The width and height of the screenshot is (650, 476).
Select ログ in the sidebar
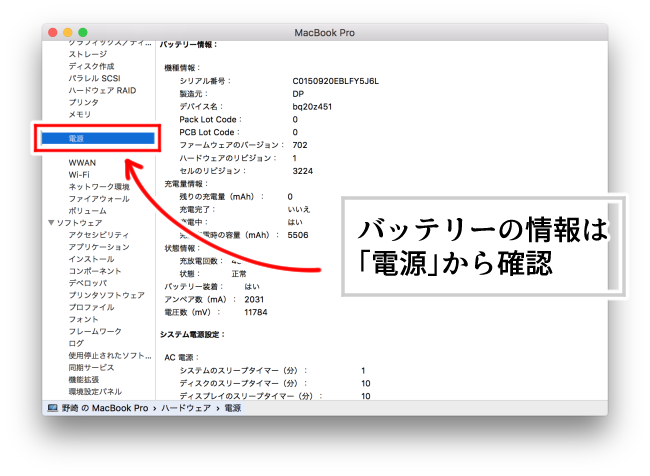(76, 343)
